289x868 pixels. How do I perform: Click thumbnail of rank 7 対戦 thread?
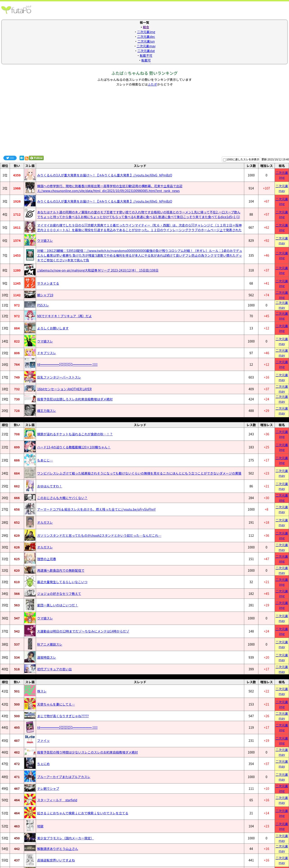30,255
